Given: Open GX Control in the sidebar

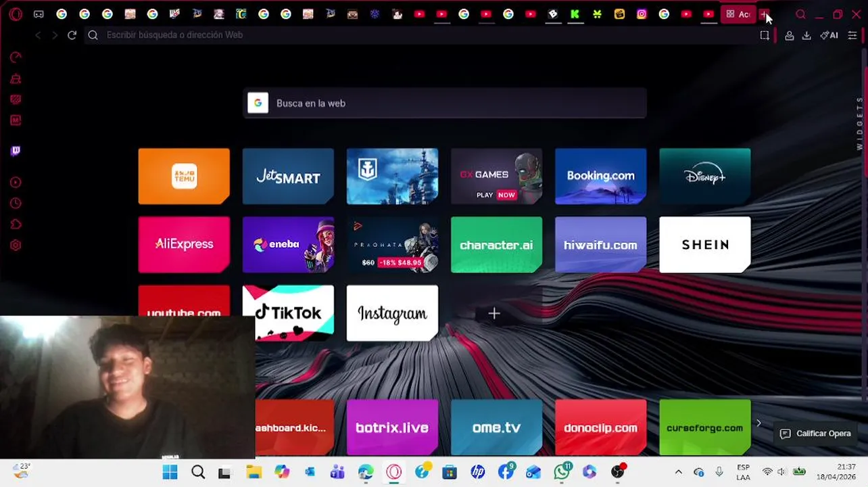Looking at the screenshot, I should click(x=16, y=57).
